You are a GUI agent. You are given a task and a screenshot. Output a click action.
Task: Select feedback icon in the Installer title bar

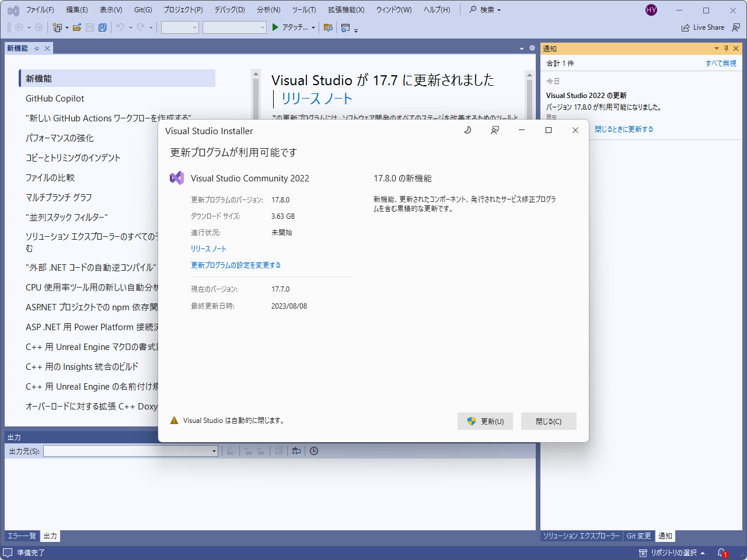pyautogui.click(x=494, y=130)
